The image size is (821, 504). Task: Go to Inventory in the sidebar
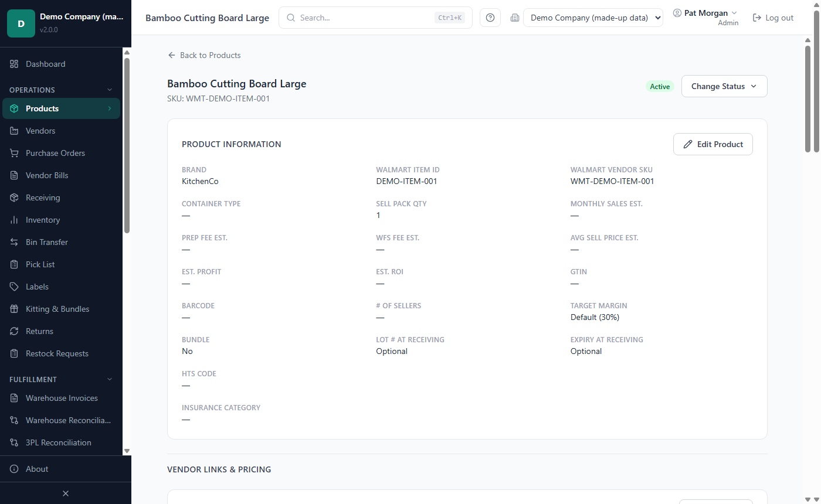(x=61, y=220)
